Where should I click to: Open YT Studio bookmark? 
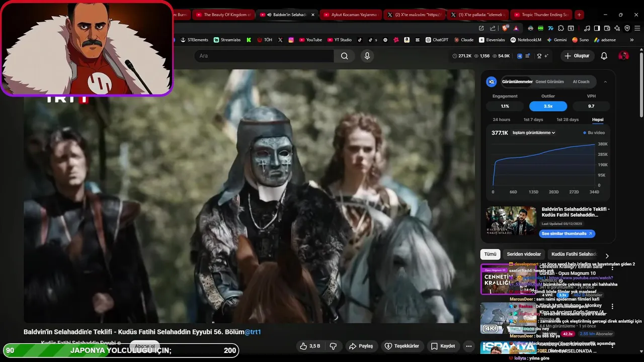click(340, 40)
